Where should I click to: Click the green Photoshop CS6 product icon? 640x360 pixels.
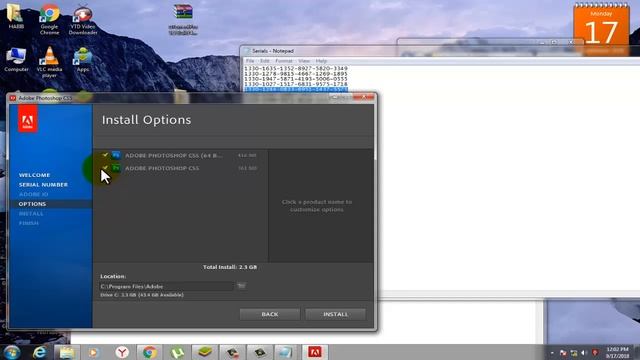pos(116,168)
